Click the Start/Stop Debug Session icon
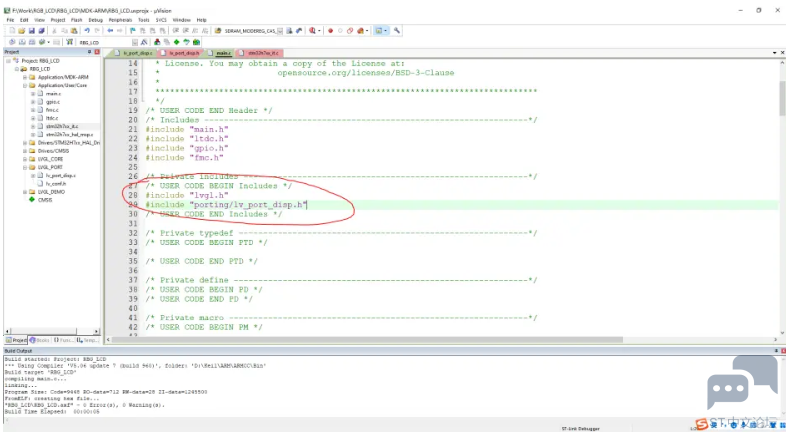 (312, 31)
